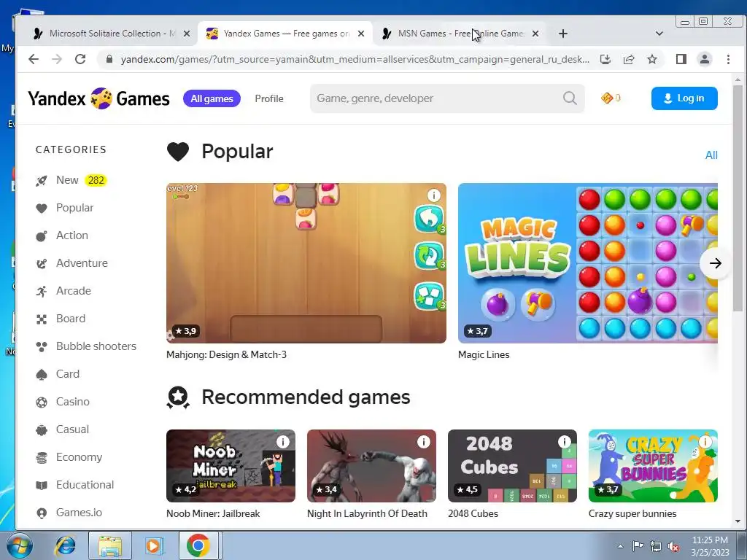Open the 2048 Cubes thumbnail
The image size is (747, 560).
click(512, 466)
